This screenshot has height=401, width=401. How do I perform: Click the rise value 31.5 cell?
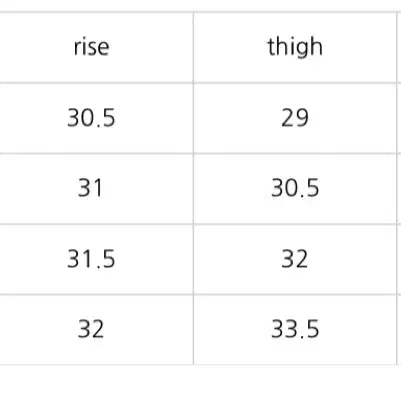(96, 259)
